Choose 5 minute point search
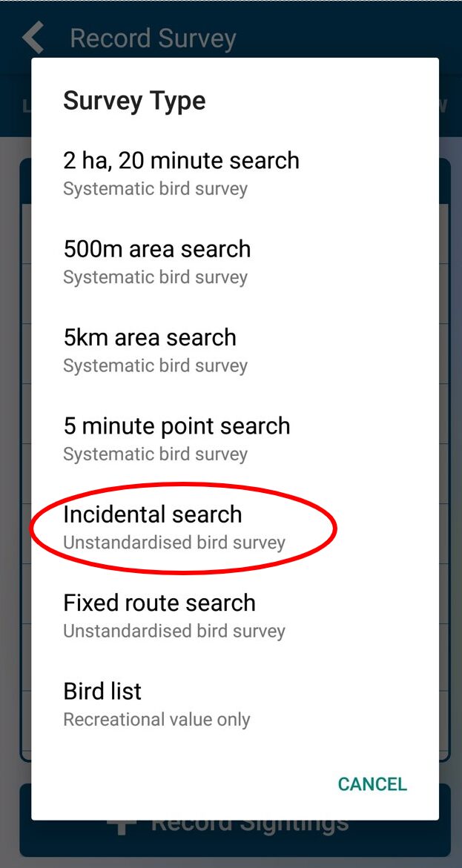This screenshot has width=462, height=868. [x=176, y=425]
